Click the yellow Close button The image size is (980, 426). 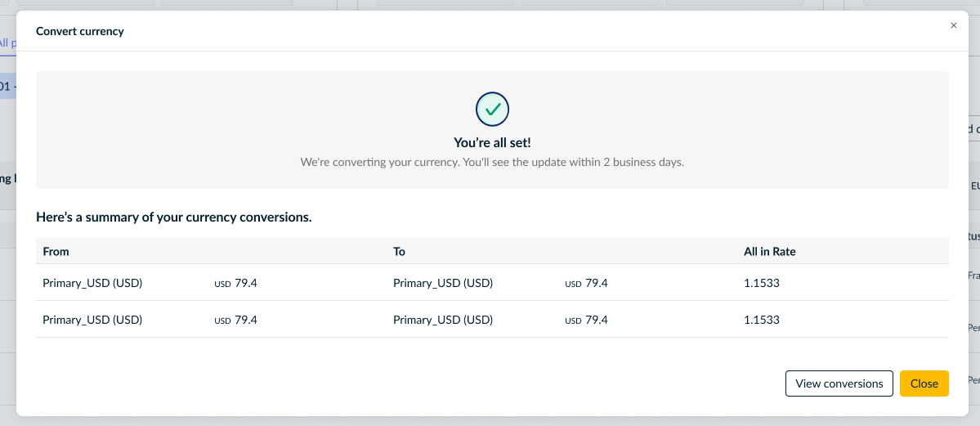[x=924, y=383]
